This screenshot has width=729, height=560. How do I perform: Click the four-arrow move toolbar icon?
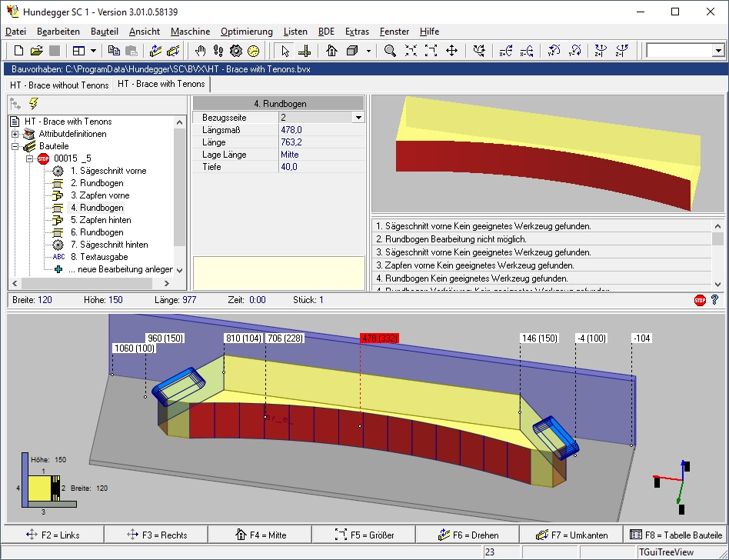point(452,51)
